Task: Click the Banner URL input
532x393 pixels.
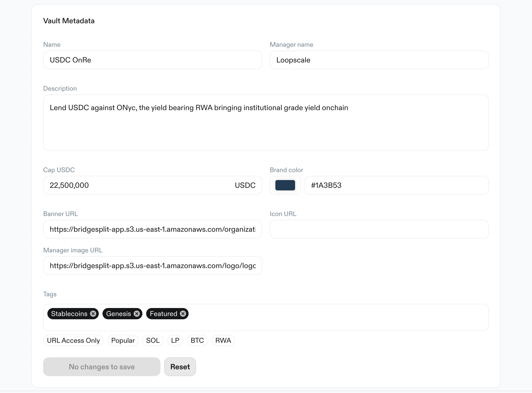Action: click(153, 229)
